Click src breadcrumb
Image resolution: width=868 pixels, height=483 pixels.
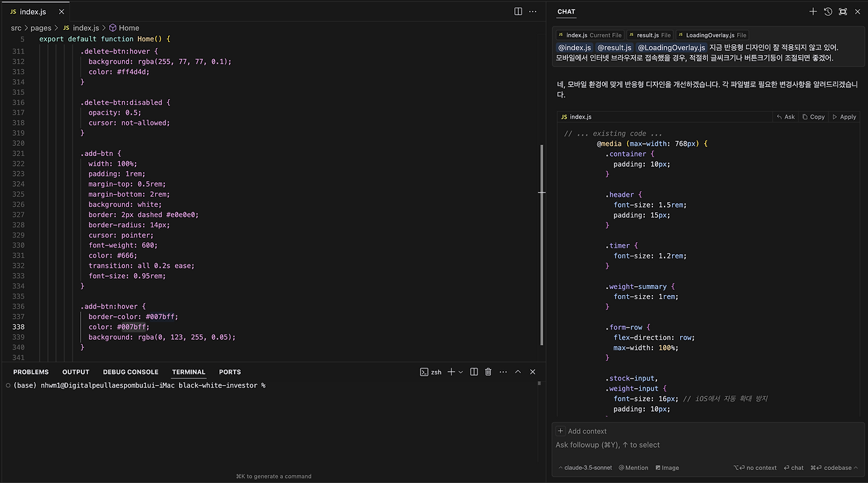coord(16,28)
